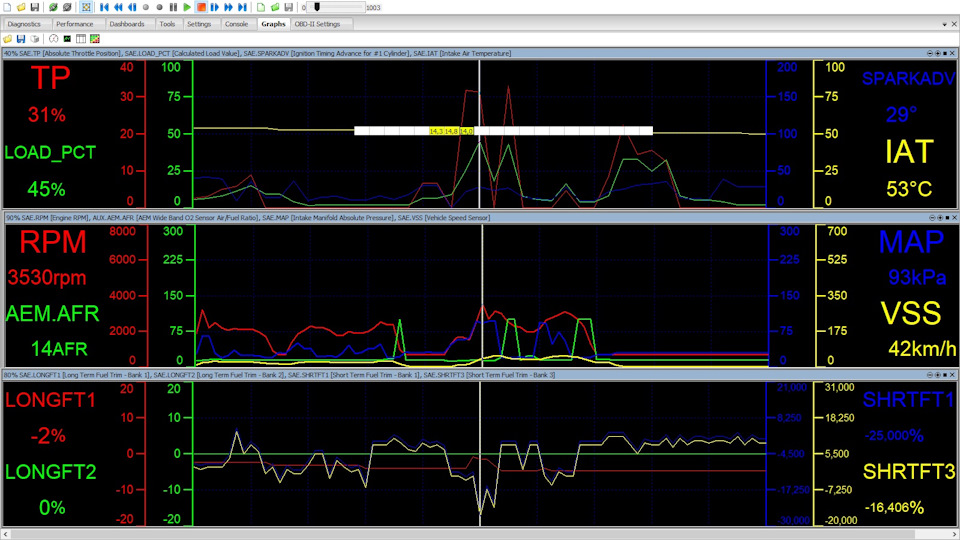Screen dimensions: 960x540
Task: Step playback one frame backward
Action: point(132,7)
